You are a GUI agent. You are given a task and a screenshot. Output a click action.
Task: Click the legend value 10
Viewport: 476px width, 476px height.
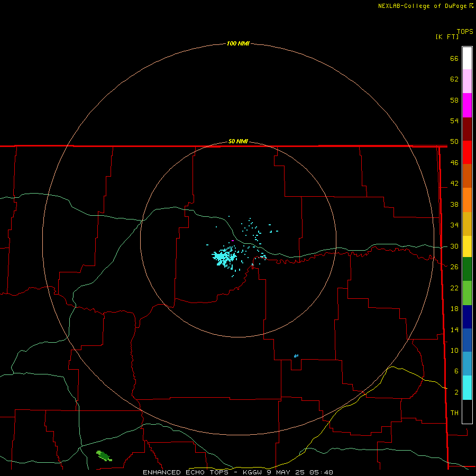coord(454,350)
